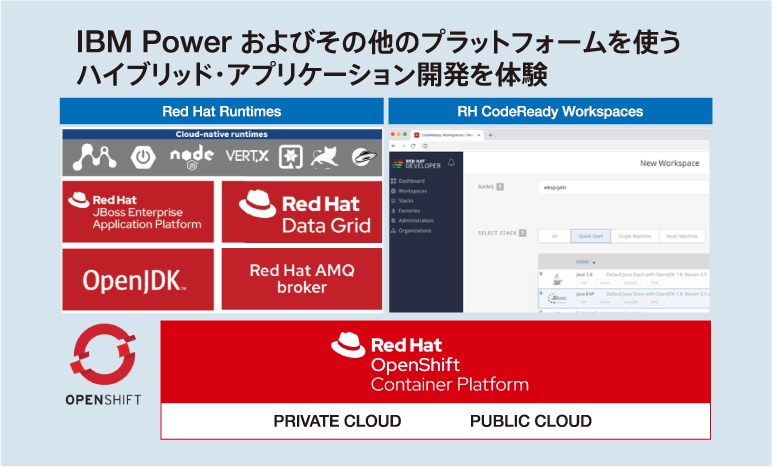Click the Thorntail round runtime icon
The height and width of the screenshot is (467, 772).
[364, 157]
